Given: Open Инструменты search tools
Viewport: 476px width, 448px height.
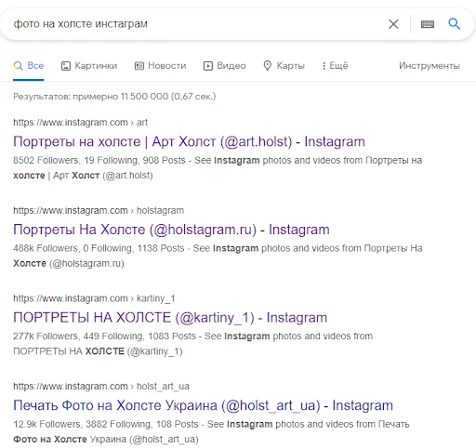Looking at the screenshot, I should [x=430, y=66].
